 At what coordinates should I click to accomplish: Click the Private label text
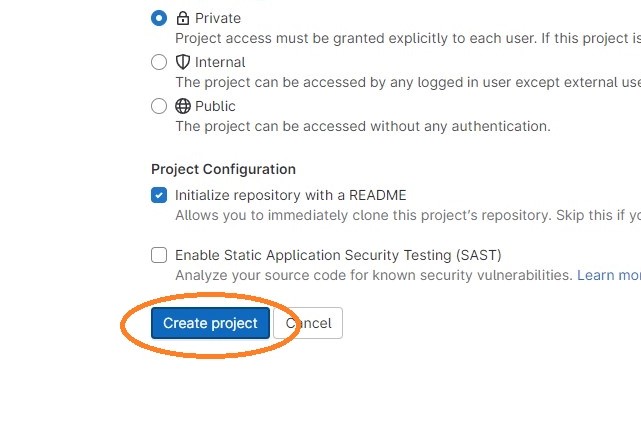pos(218,18)
